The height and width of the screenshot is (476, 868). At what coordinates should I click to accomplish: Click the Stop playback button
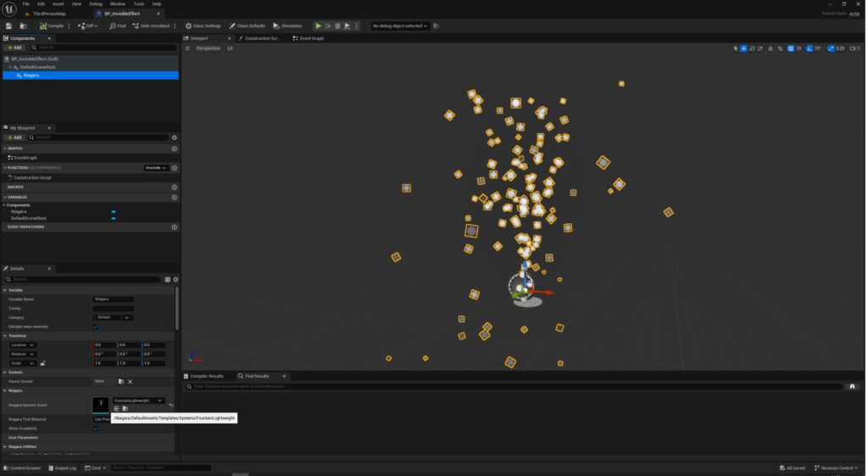(x=337, y=26)
